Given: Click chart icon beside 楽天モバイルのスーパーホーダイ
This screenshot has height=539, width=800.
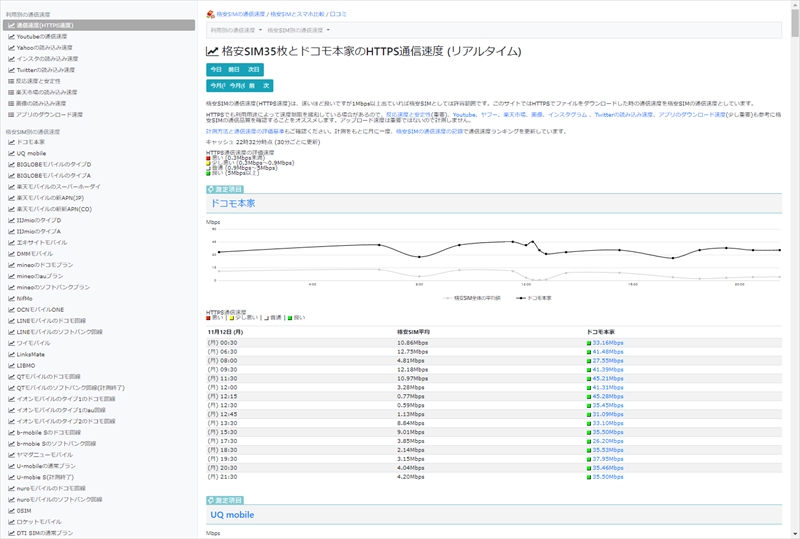Looking at the screenshot, I should (11, 187).
